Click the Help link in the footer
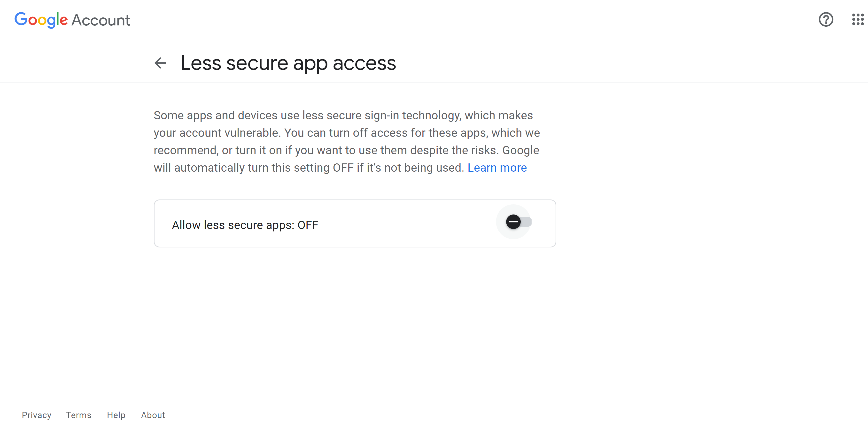 116,415
